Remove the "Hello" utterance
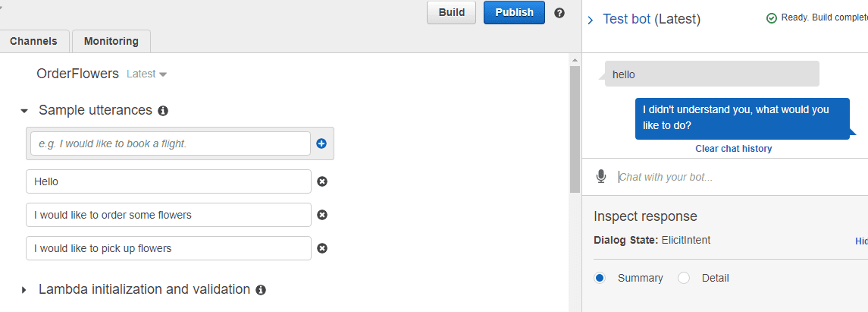This screenshot has width=868, height=312. 321,181
